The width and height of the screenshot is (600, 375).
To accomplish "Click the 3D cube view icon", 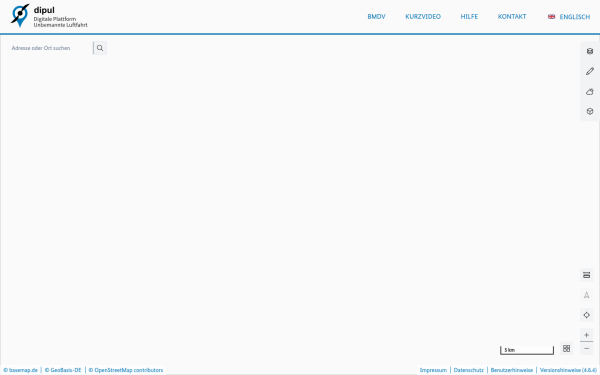I will tap(590, 111).
